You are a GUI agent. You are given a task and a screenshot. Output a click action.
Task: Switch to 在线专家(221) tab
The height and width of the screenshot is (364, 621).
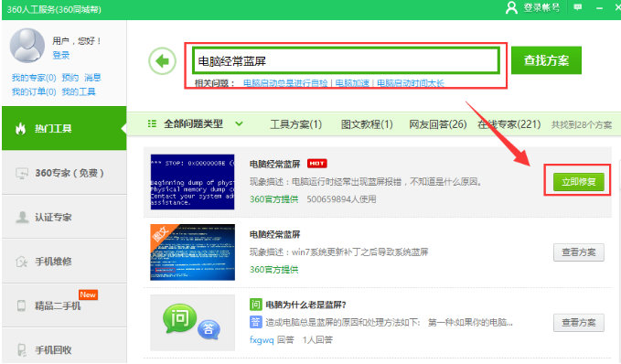click(509, 124)
